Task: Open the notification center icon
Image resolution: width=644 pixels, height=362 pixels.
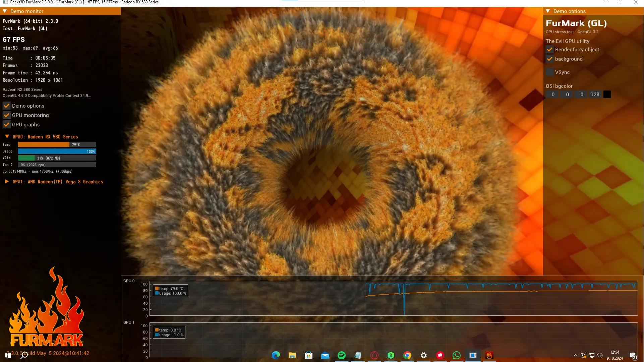Action: pos(633,356)
